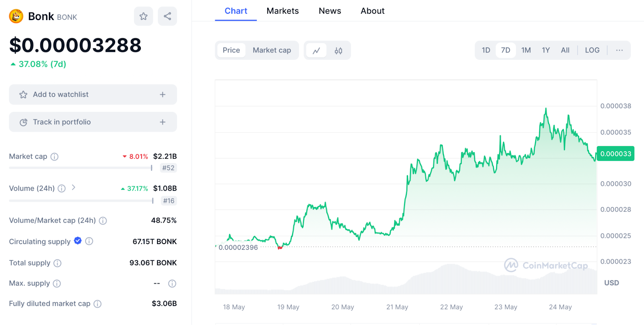This screenshot has height=325, width=644.
Task: Open the News tab
Action: coord(330,11)
